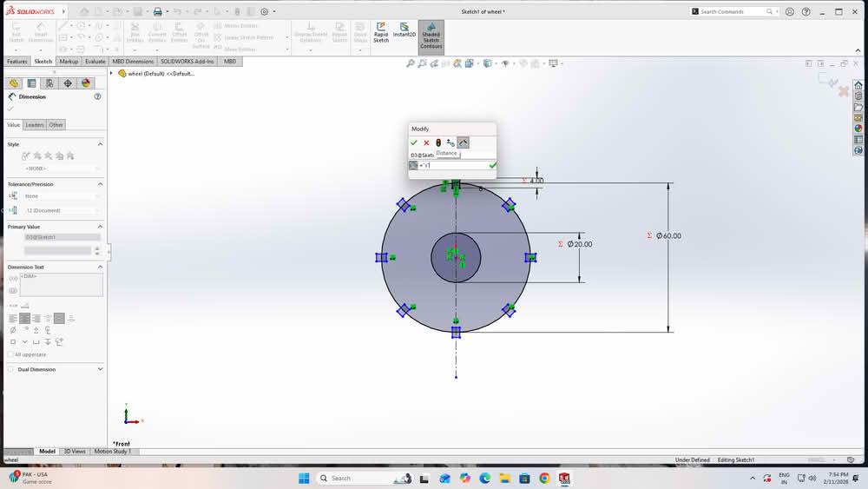Click the Zoom to Fit view icon
868x489 pixels.
[411, 63]
